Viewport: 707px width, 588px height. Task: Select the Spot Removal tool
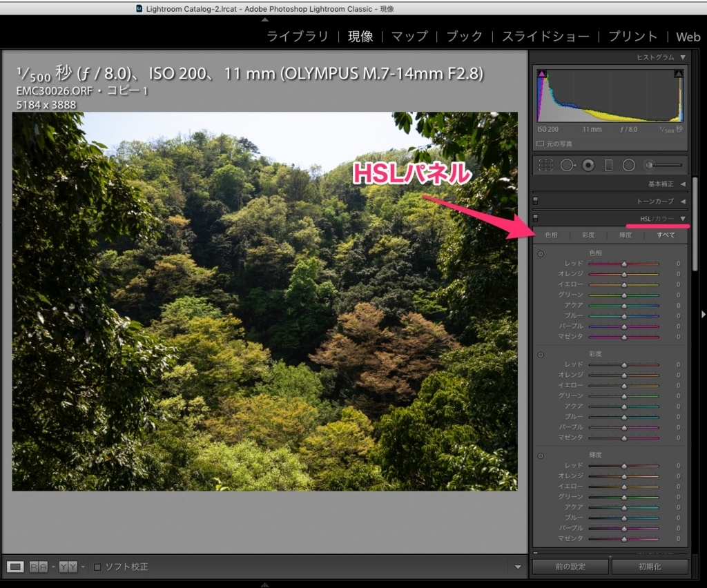(x=567, y=165)
